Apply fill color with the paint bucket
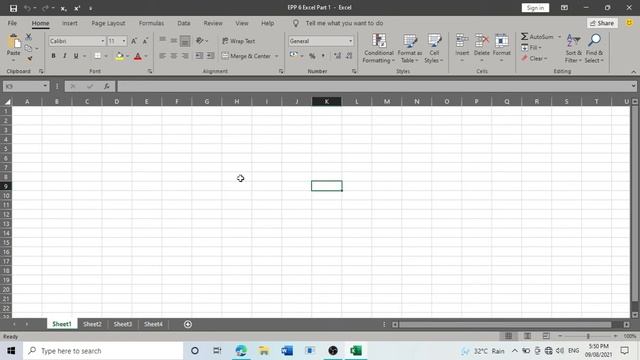The image size is (640, 360). click(x=120, y=56)
